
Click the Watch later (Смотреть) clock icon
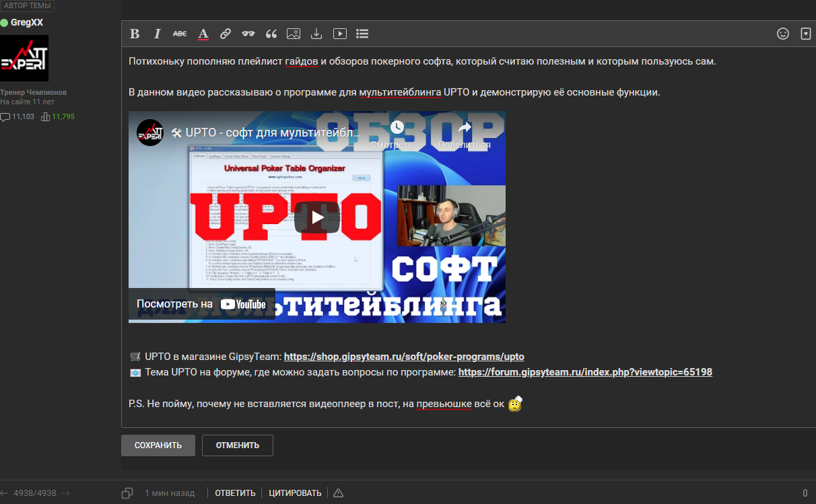click(x=397, y=127)
